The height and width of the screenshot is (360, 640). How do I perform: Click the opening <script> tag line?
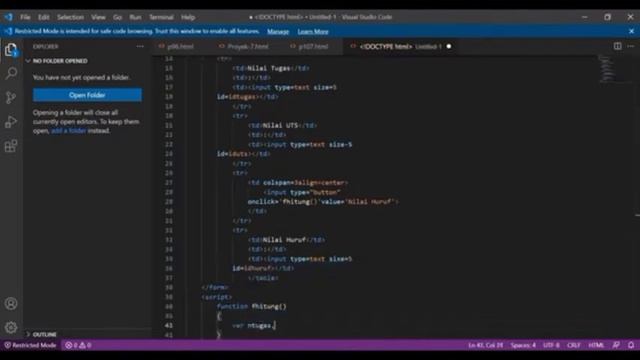tap(216, 297)
